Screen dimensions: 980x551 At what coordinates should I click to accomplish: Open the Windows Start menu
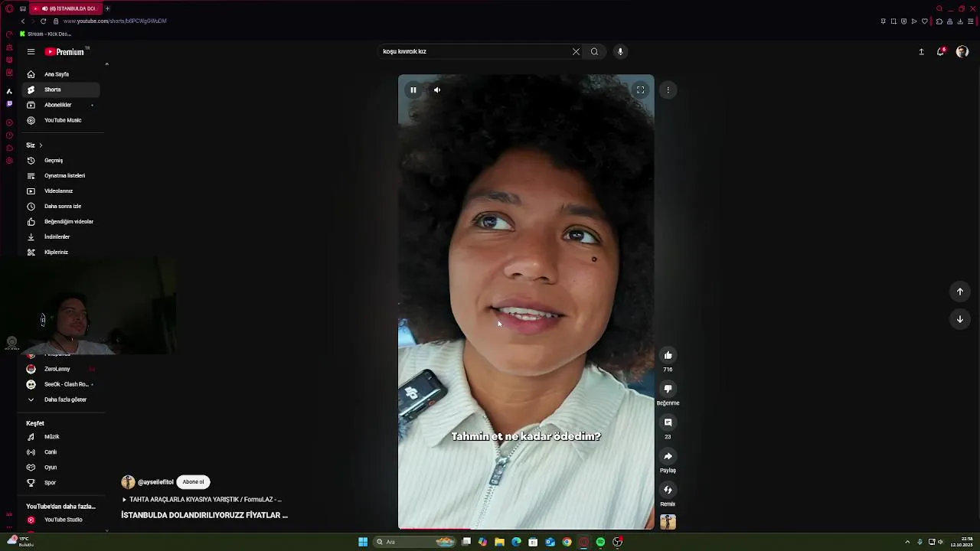click(363, 542)
